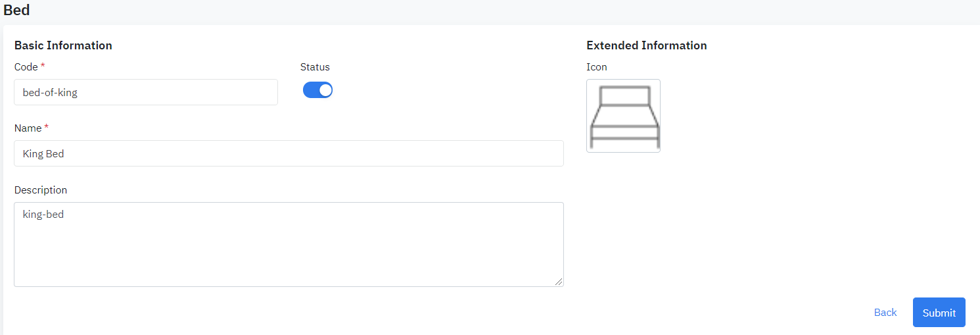Go back using the Back link
This screenshot has width=980, height=335.
(885, 313)
